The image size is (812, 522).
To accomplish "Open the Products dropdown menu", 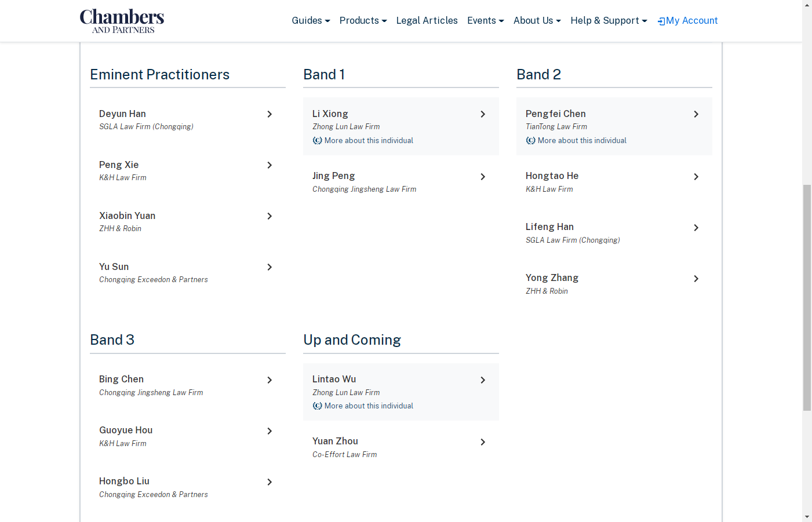I will tap(363, 20).
